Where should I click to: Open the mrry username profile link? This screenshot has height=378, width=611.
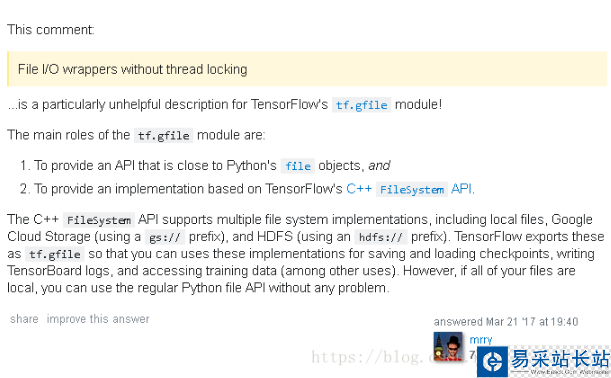point(481,339)
